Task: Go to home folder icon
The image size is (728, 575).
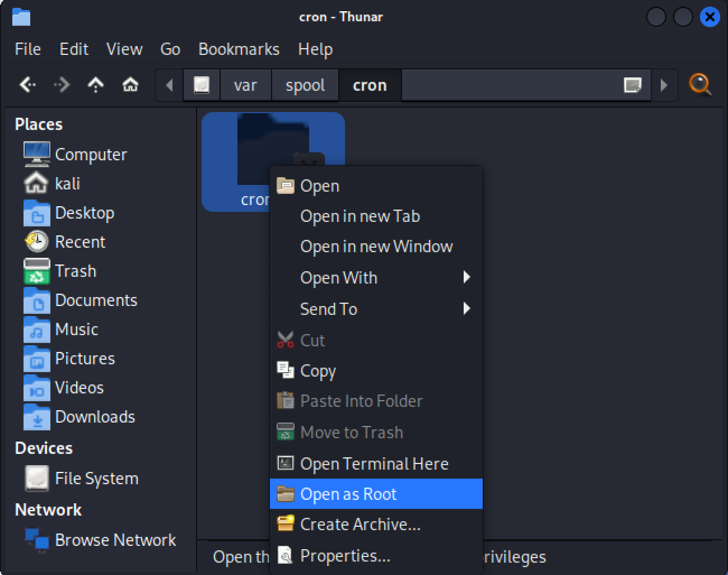Action: [x=130, y=85]
